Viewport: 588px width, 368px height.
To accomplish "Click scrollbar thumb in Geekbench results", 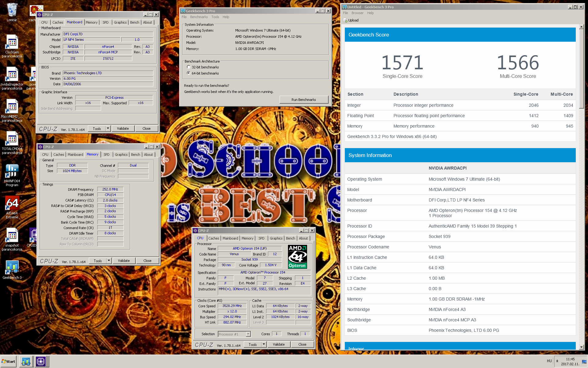I will point(582,69).
